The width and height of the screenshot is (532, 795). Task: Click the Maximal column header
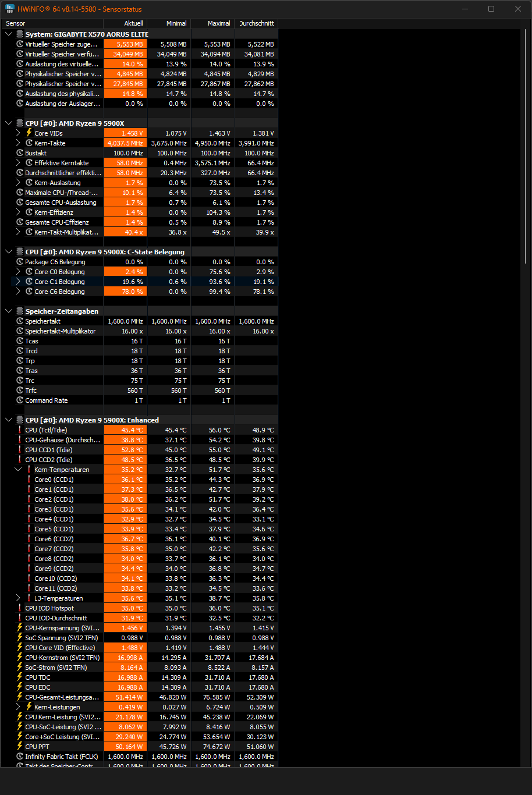click(x=212, y=23)
